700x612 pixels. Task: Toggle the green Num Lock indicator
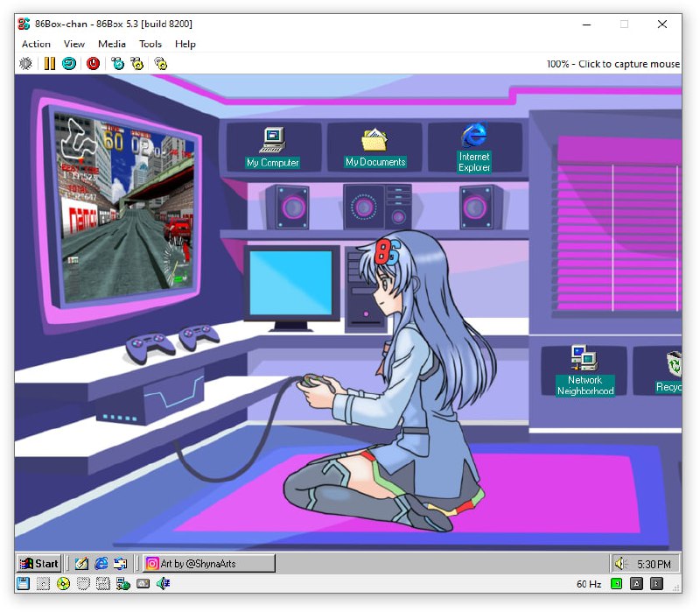[616, 584]
